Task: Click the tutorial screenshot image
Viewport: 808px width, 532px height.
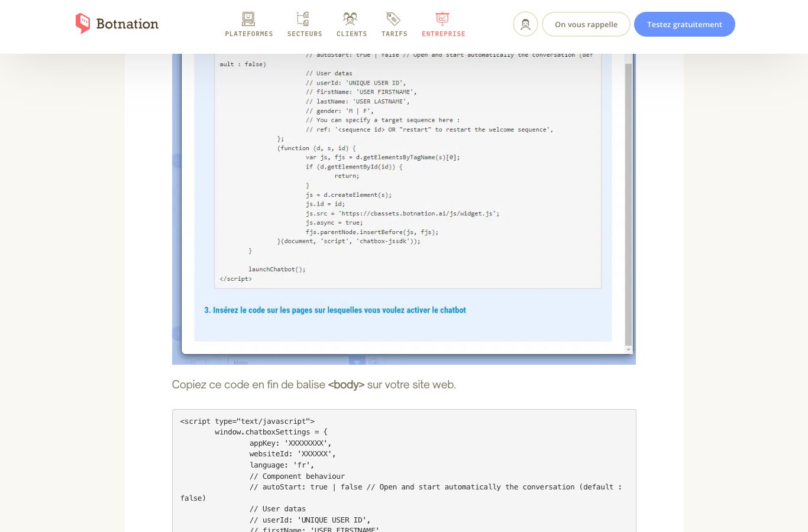Action: [404, 209]
